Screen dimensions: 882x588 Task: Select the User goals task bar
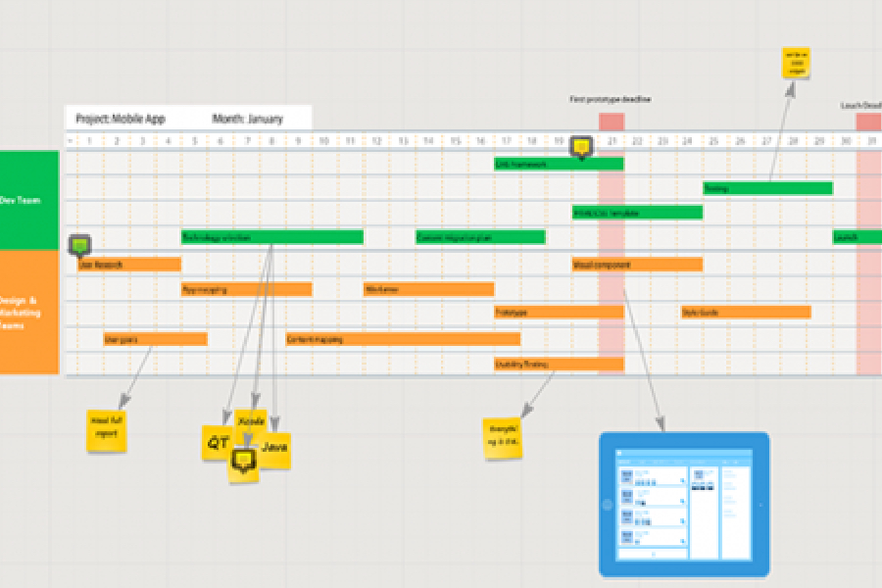click(x=155, y=339)
